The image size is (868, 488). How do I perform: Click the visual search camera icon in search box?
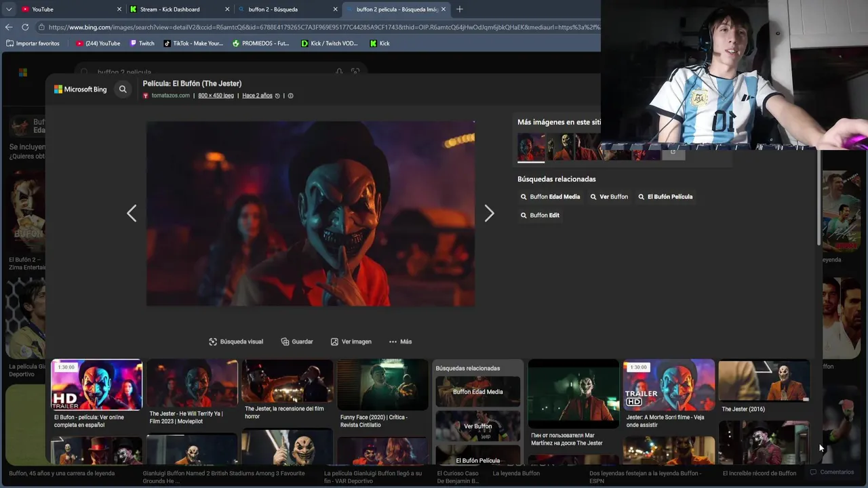point(355,72)
